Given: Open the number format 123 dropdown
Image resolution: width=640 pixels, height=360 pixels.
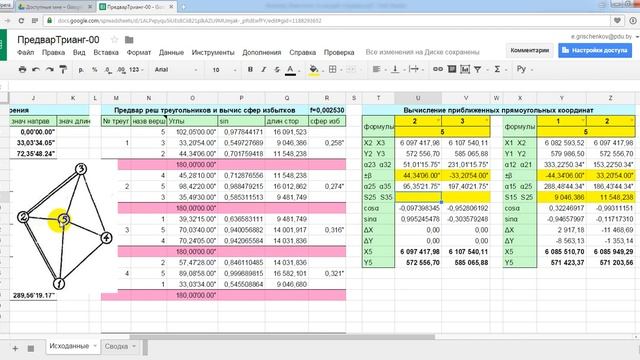Looking at the screenshot, I should click(x=136, y=70).
